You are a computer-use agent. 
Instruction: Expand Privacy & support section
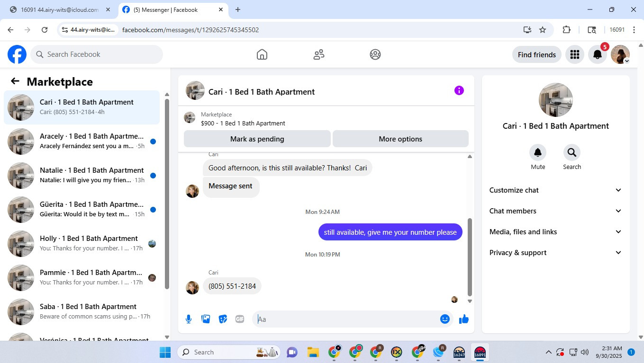pos(555,253)
